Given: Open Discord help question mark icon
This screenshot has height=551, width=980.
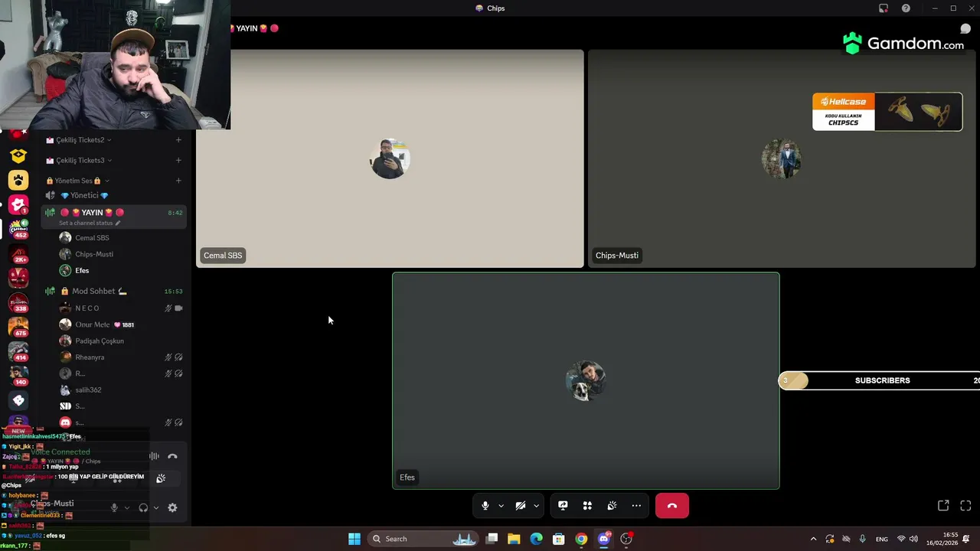Looking at the screenshot, I should [x=906, y=8].
